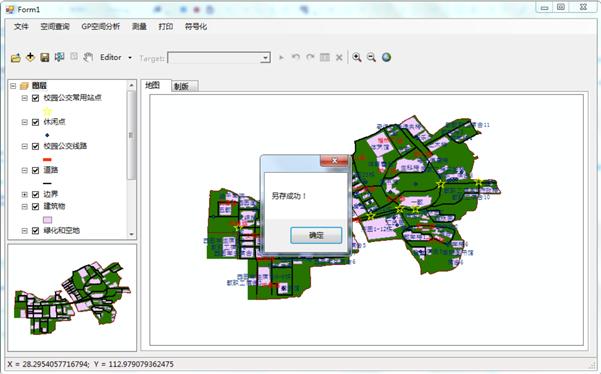
Task: Click the pink 建筑物 symbol swatch
Action: [47, 220]
